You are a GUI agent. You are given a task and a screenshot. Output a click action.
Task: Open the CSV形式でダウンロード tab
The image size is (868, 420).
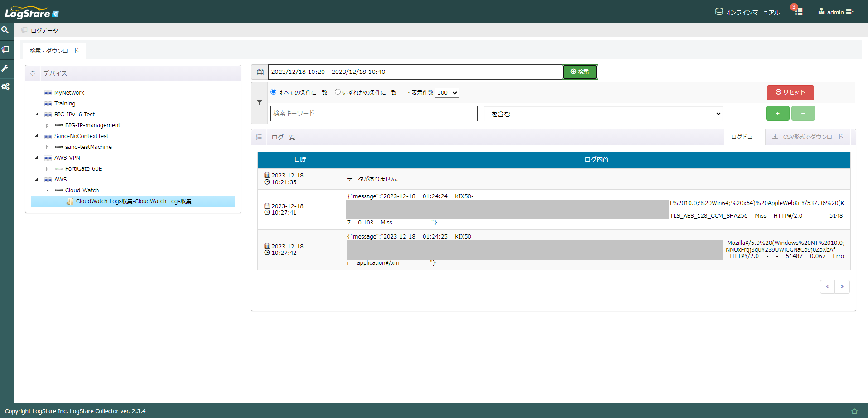pyautogui.click(x=808, y=137)
